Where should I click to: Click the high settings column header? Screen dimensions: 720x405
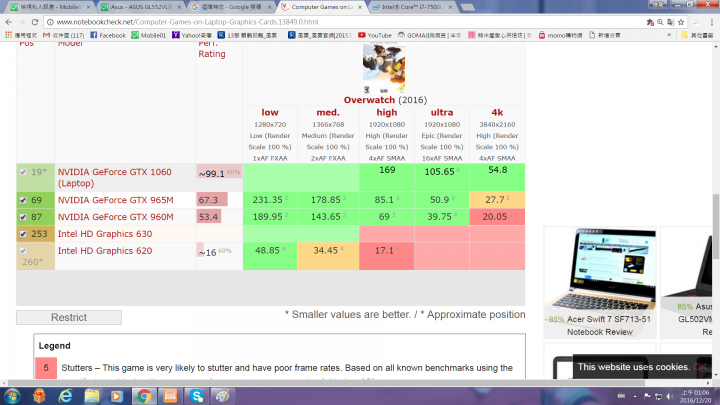pos(387,112)
